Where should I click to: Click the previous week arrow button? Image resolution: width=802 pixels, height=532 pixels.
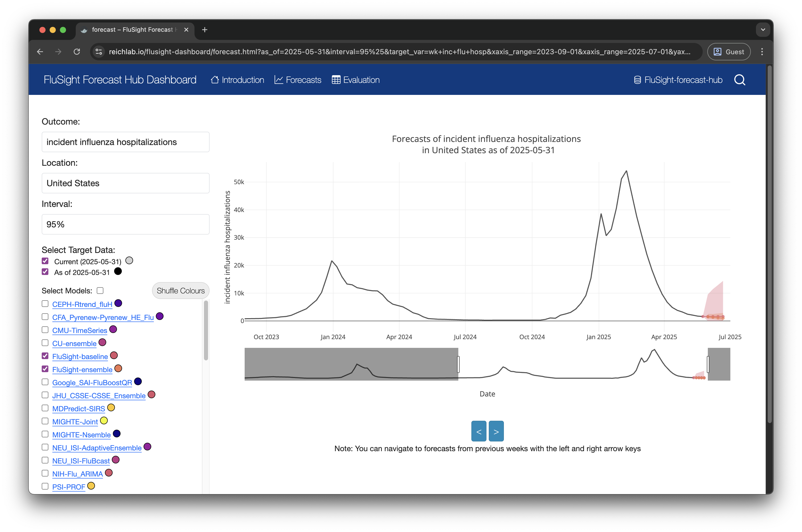(479, 431)
